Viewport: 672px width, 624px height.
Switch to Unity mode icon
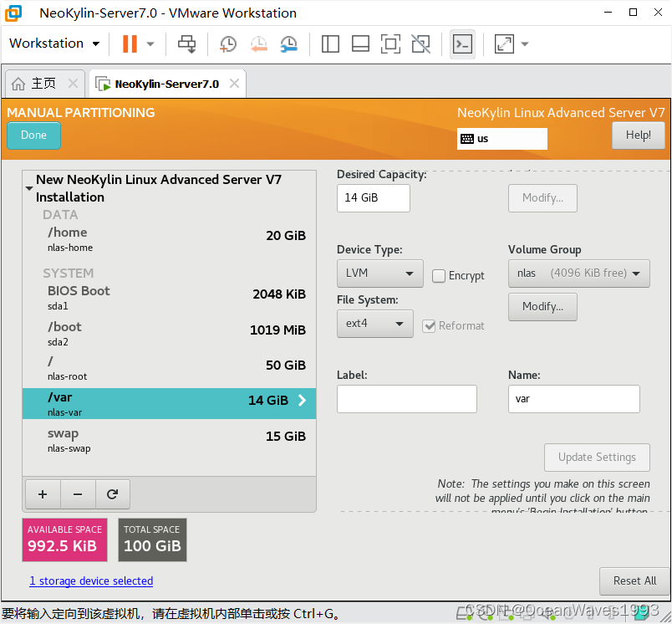pyautogui.click(x=421, y=43)
